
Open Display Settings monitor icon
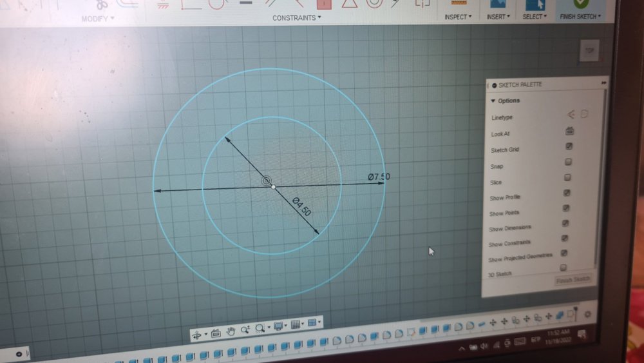278,326
